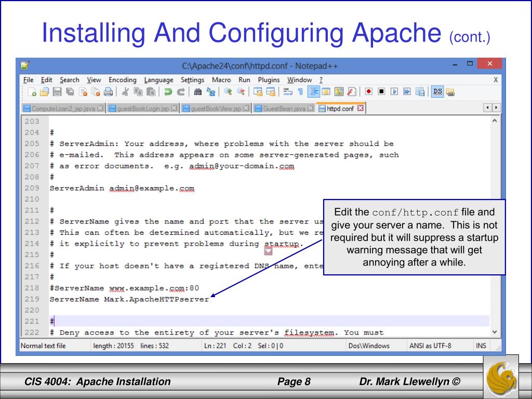The width and height of the screenshot is (532, 399).
Task: Print the current document
Action: pos(108,91)
